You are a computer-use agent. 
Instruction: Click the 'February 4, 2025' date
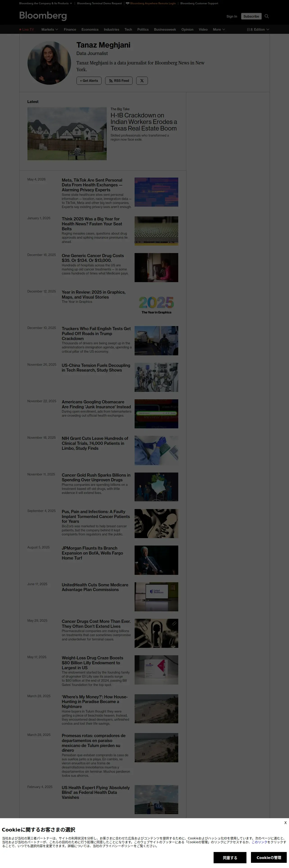[40, 787]
